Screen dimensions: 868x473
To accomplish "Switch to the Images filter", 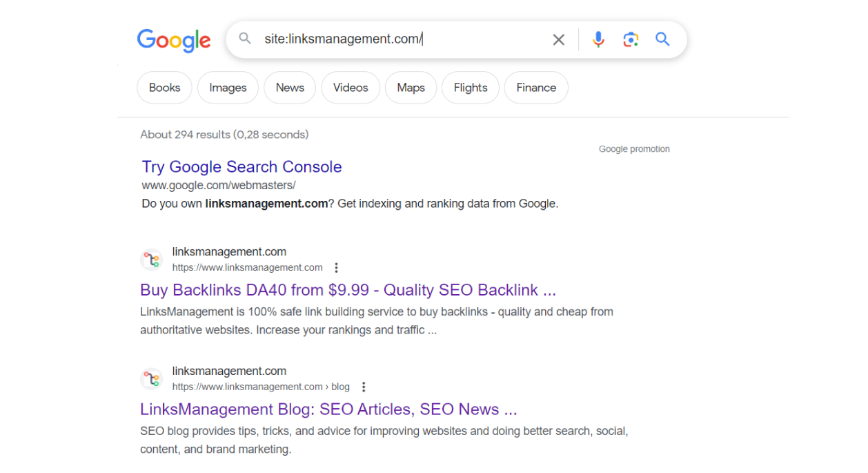I will coord(228,88).
